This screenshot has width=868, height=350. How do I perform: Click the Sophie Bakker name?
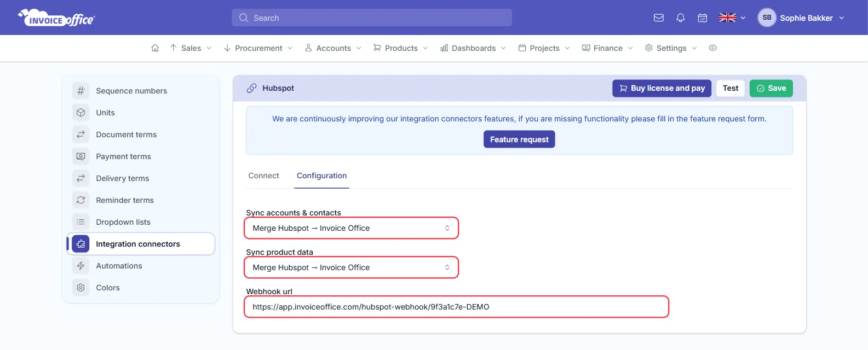point(806,18)
